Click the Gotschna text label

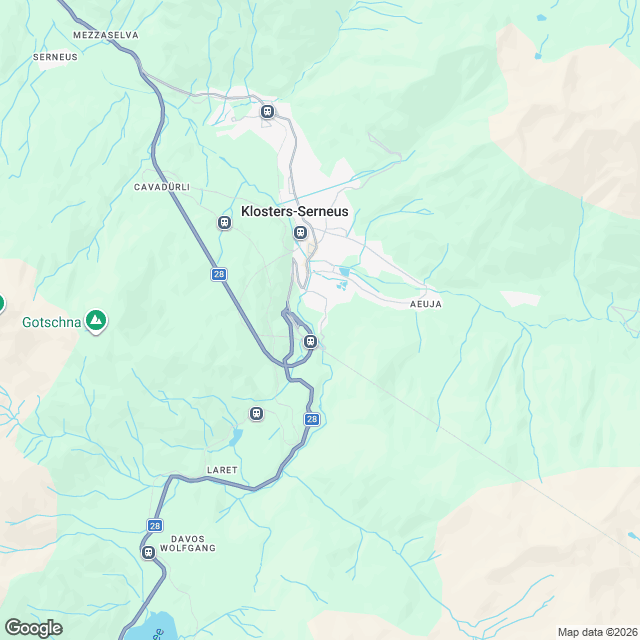tap(52, 322)
